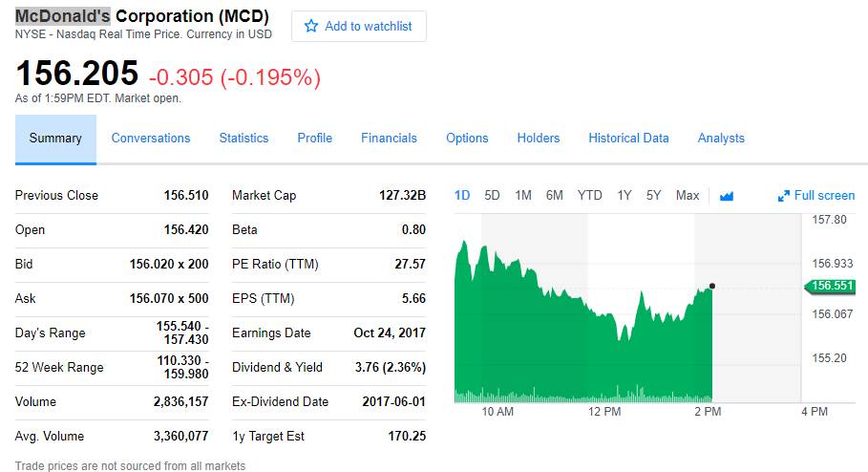
Task: Show the 1M chart range
Action: [x=523, y=196]
